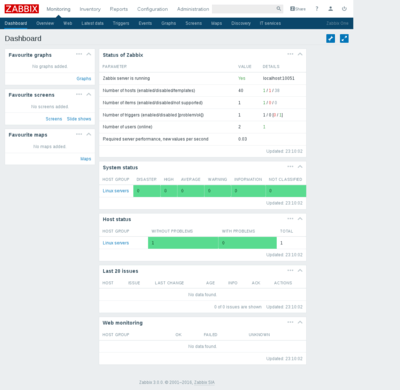400x390 pixels.
Task: Open the user profile icon
Action: pos(330,9)
